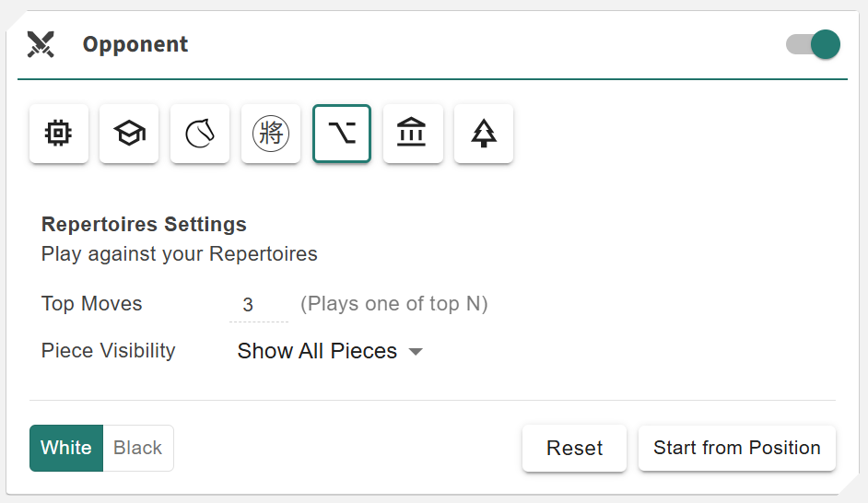This screenshot has height=503, width=868.
Task: Click the Piece Visibility label
Action: click(108, 351)
